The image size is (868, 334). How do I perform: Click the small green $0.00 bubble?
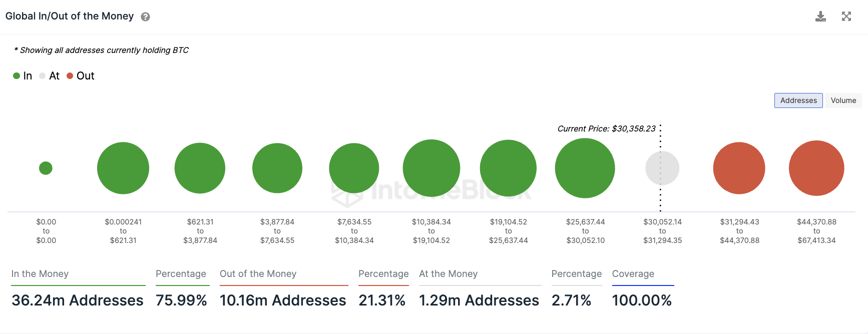[46, 168]
